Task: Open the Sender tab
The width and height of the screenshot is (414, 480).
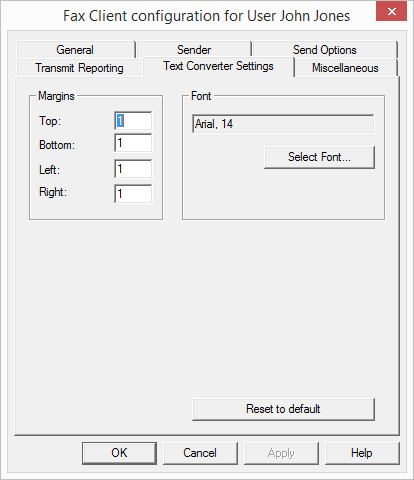Action: 194,50
